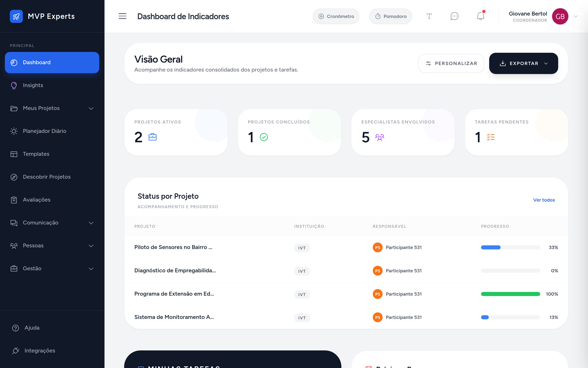Open project Diagnóstico de Empregabilida...
Image resolution: width=588 pixels, height=368 pixels.
(x=175, y=271)
